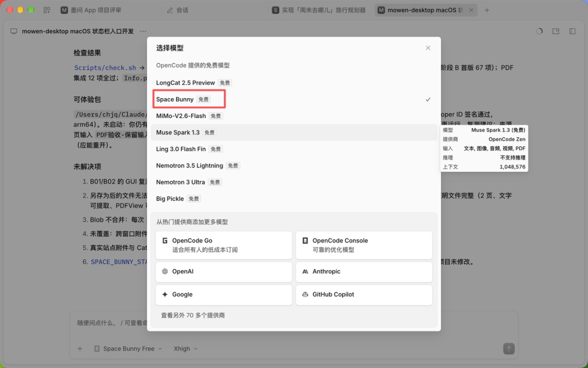Add models from Google provider
Image resolution: width=588 pixels, height=368 pixels.
pos(224,294)
